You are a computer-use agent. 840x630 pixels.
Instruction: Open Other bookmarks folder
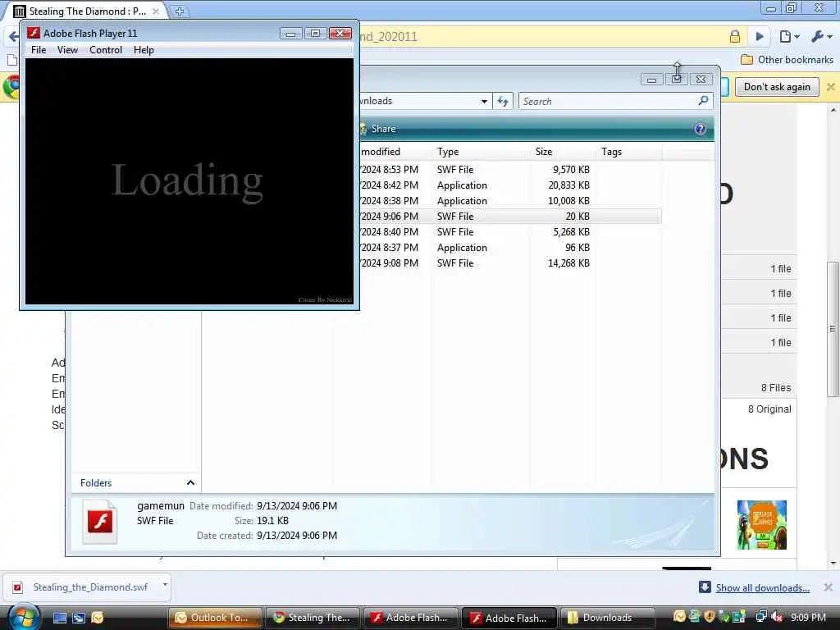pos(787,59)
